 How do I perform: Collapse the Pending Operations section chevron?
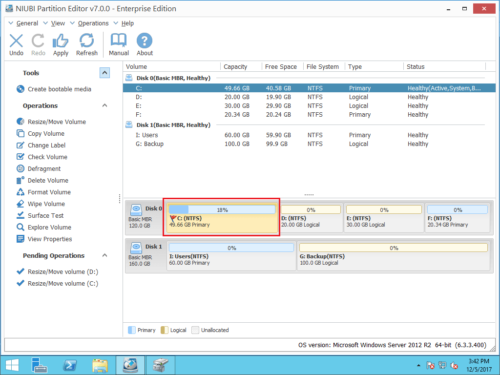pos(105,255)
